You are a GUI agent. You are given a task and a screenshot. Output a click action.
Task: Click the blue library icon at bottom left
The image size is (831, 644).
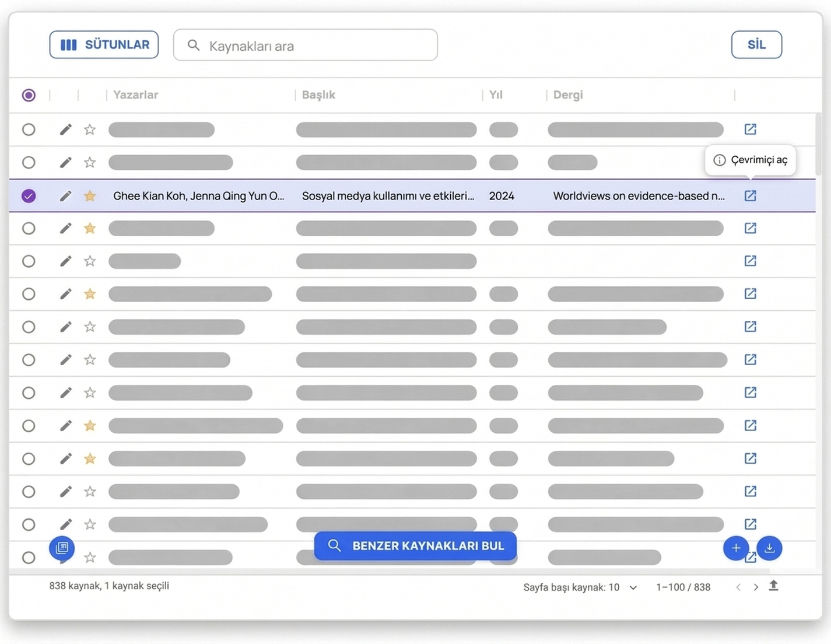pos(62,548)
